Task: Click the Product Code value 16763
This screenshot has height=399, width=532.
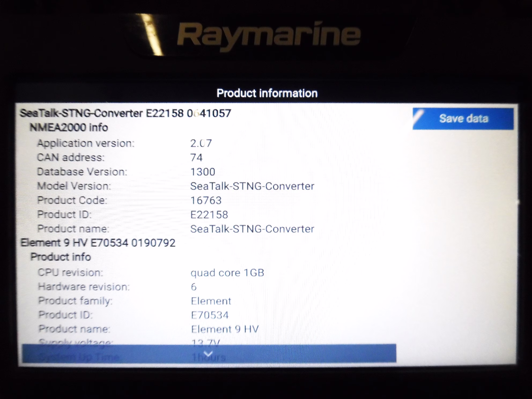Action: pyautogui.click(x=206, y=200)
